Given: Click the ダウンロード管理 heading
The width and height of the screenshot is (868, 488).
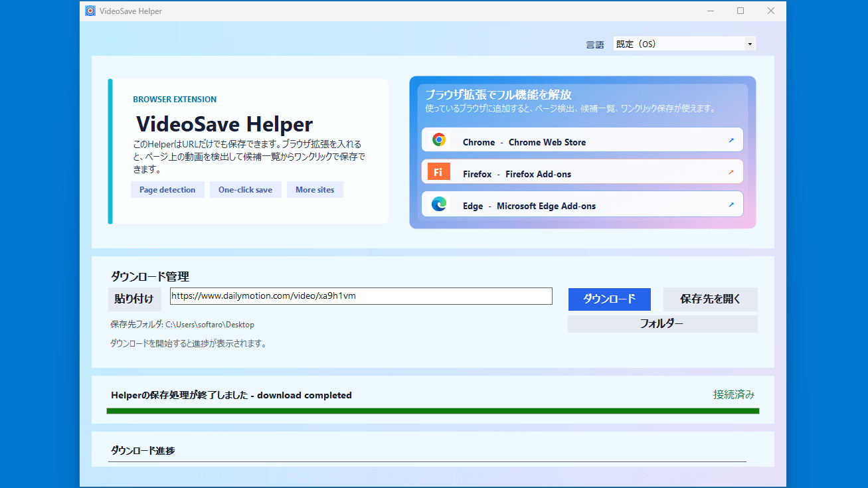Looking at the screenshot, I should point(149,276).
